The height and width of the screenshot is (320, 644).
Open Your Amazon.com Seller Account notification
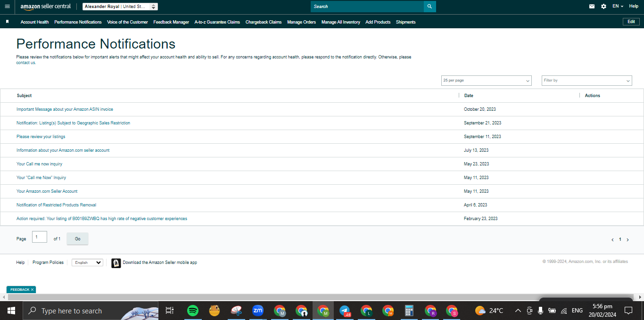pos(47,191)
